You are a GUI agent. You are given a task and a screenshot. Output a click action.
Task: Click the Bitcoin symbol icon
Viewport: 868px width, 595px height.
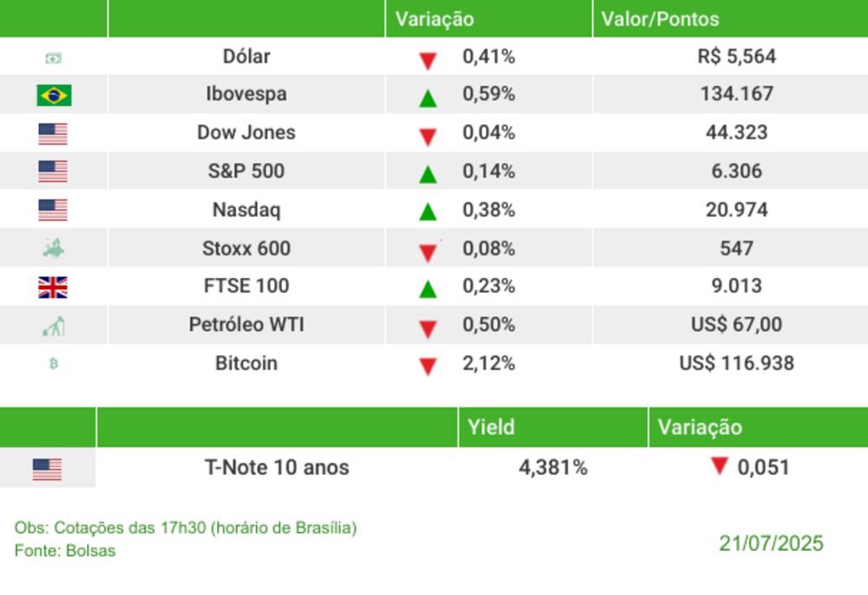[54, 365]
